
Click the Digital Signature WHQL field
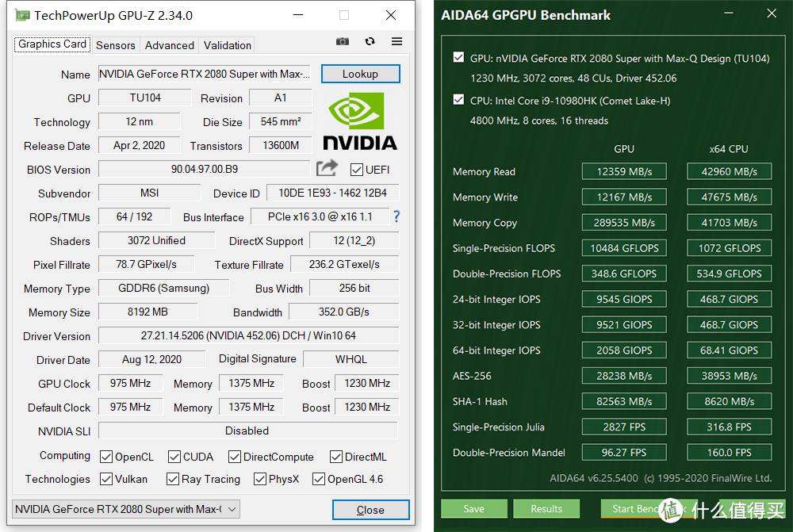[351, 359]
